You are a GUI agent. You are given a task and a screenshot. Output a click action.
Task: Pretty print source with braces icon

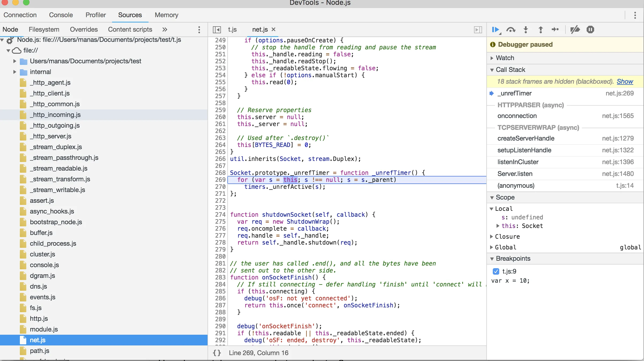[217, 353]
